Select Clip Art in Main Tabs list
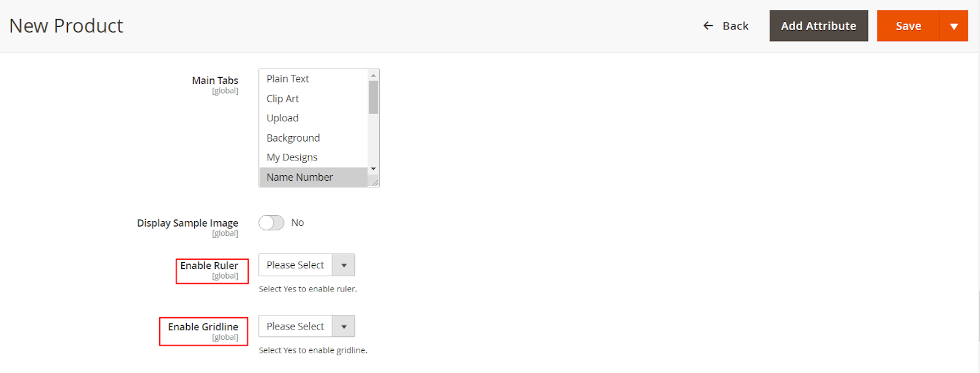Viewport: 980px width, 373px height. click(x=283, y=99)
